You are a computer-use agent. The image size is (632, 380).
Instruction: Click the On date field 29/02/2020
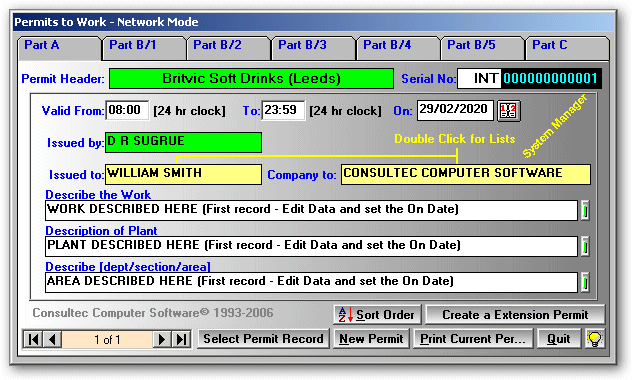point(455,110)
